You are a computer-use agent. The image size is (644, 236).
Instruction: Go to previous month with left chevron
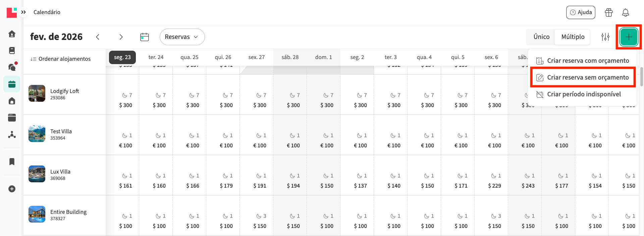[x=98, y=37]
